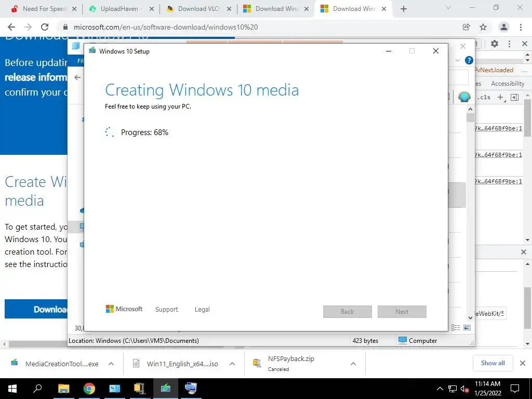
Task: Close the Download VLC tab
Action: click(229, 9)
